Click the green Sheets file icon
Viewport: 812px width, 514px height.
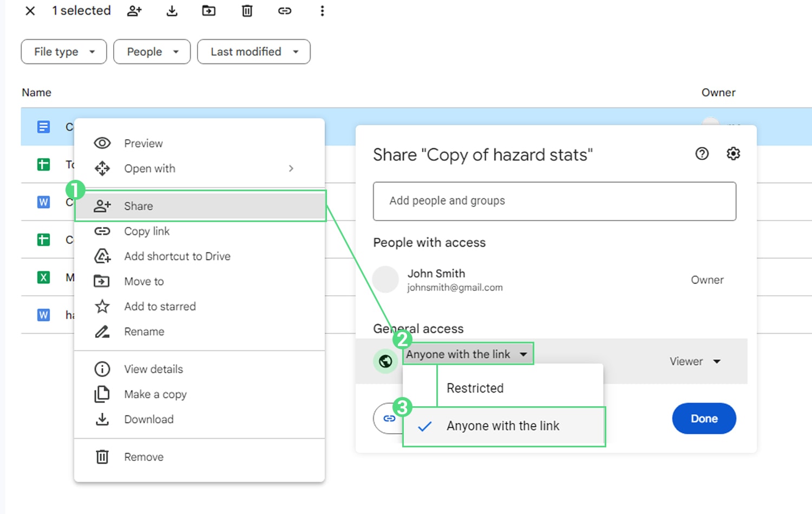click(x=43, y=165)
